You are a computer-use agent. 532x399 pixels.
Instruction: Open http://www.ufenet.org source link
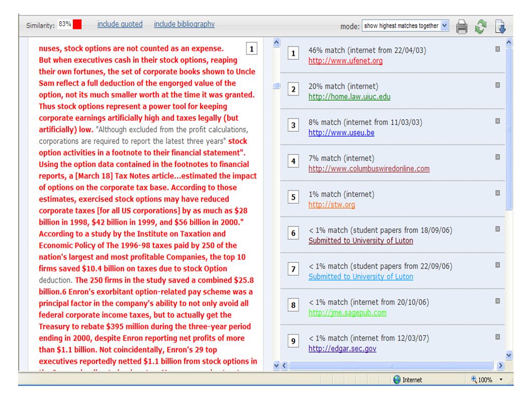[x=345, y=61]
